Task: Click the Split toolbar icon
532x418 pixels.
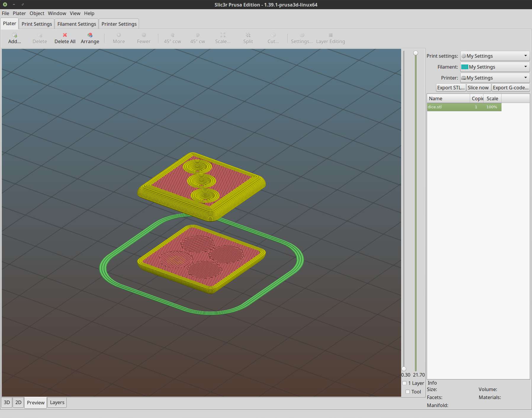Action: (248, 35)
